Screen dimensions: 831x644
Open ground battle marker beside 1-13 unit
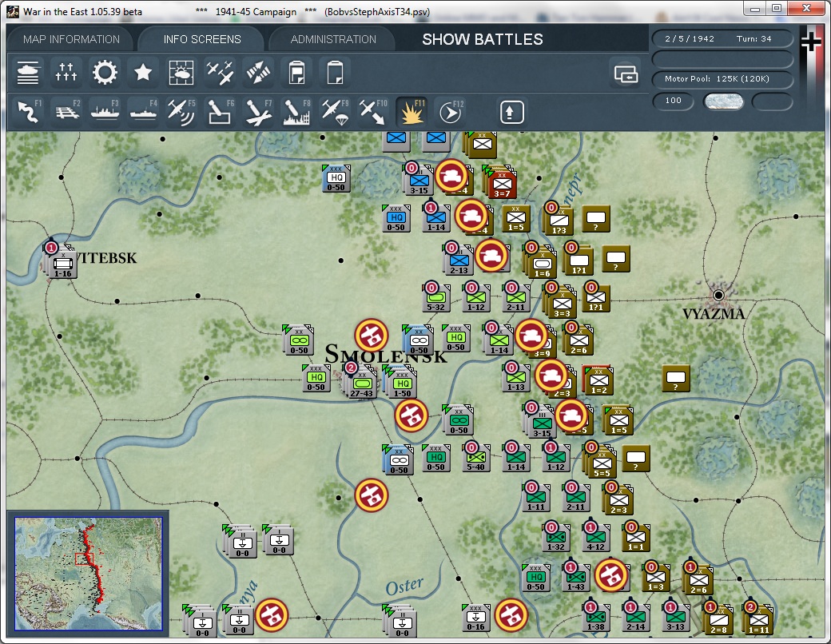[x=551, y=375]
